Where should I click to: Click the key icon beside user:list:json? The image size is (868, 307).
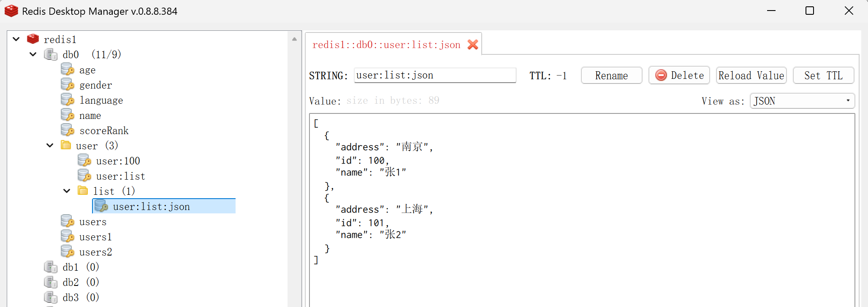(x=101, y=206)
